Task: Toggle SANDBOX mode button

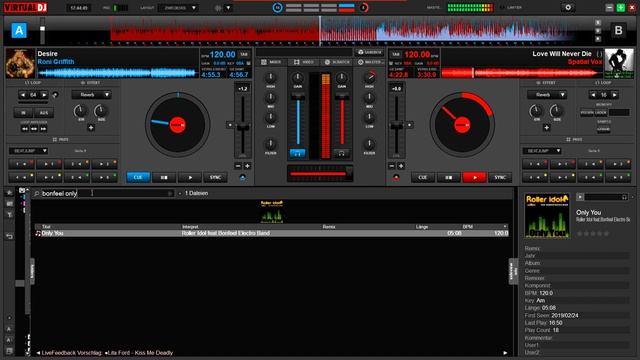Action: click(x=369, y=52)
